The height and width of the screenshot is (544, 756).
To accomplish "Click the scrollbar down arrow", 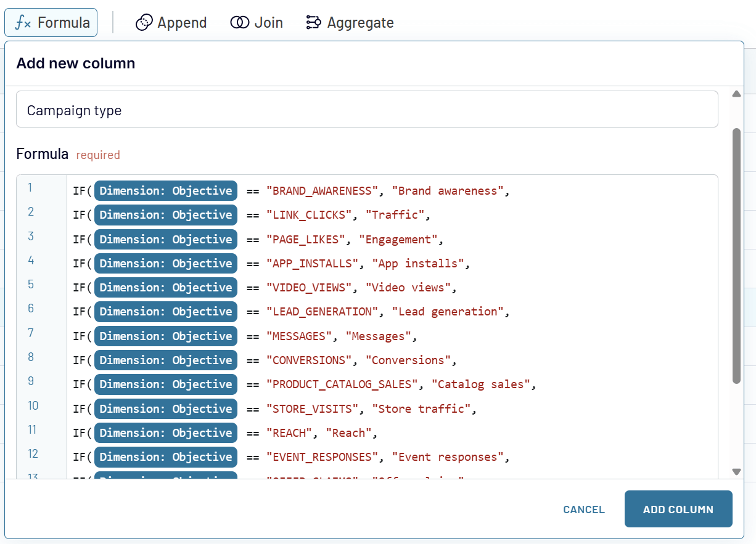I will point(737,472).
